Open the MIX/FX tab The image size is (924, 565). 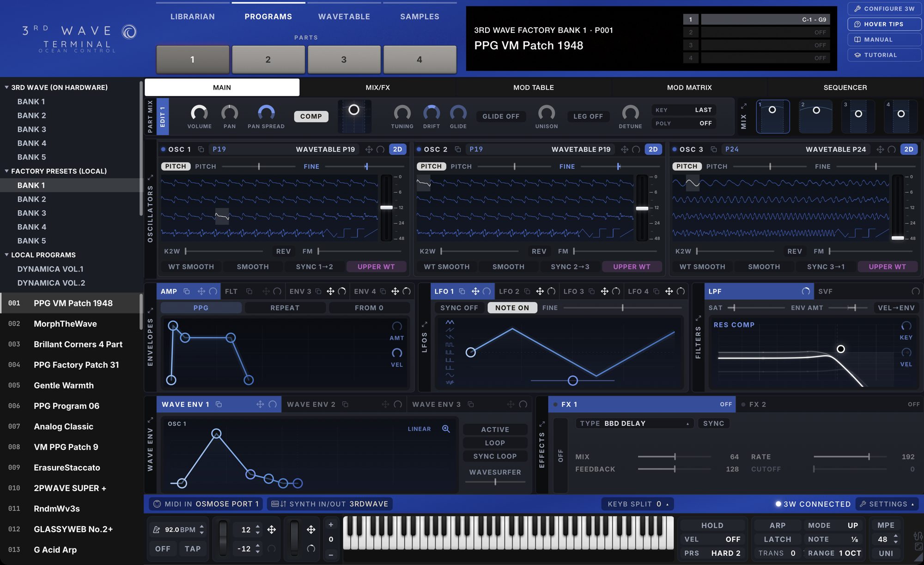point(378,87)
